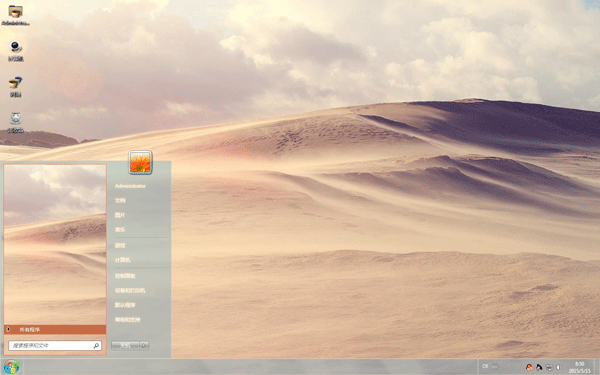Click the keyboard icon beside CH indicator

tap(494, 366)
